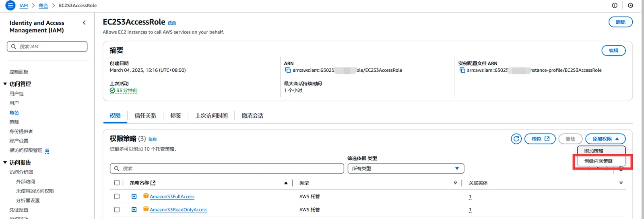The image size is (644, 219).
Task: Open 策略 in the sidebar
Action: coord(14,122)
